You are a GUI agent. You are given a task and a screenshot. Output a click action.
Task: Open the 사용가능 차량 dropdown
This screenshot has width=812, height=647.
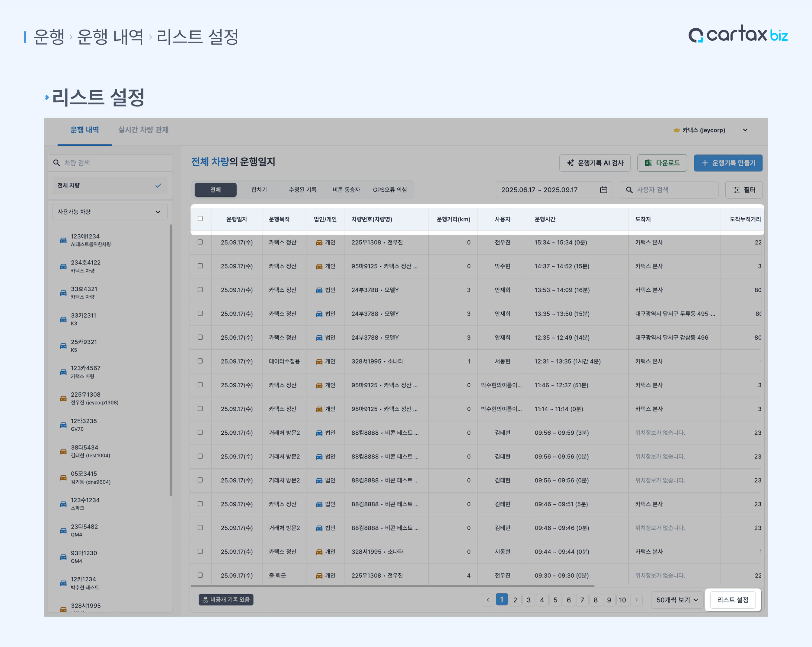[x=110, y=212]
